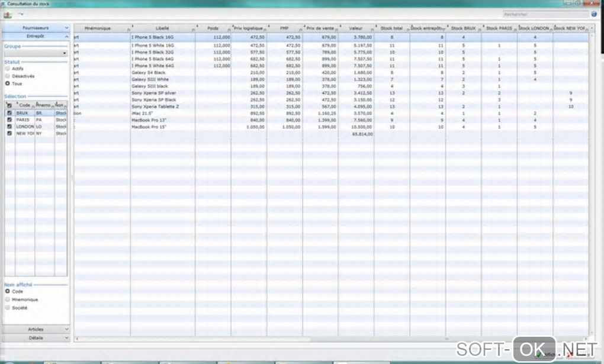The image size is (604, 364).
Task: Select Mnémonique under Nom affiché
Action: click(7, 299)
